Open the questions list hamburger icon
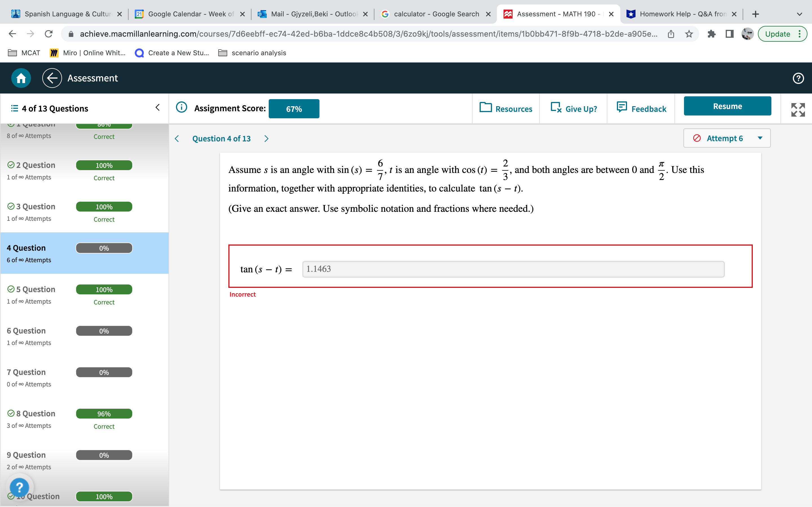The image size is (812, 507). coord(14,108)
